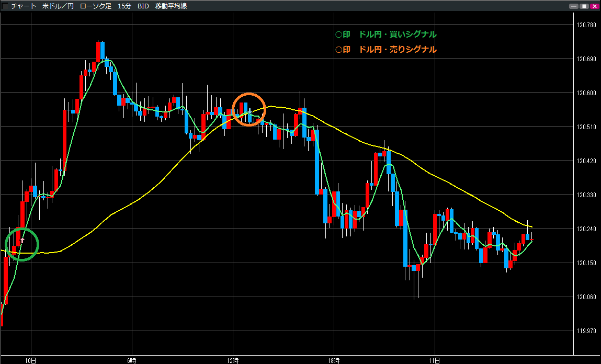Maximize the chart window
The image size is (601, 364).
coord(584,6)
